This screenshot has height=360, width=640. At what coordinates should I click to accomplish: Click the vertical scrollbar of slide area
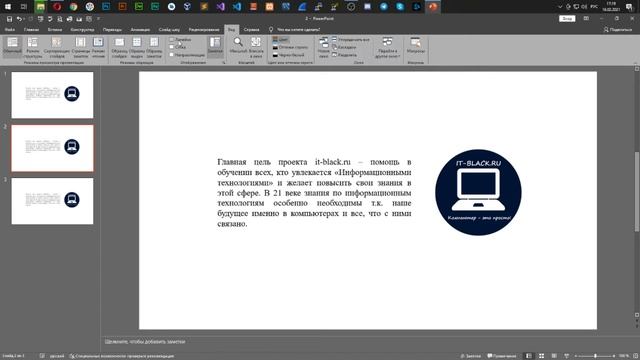637,192
